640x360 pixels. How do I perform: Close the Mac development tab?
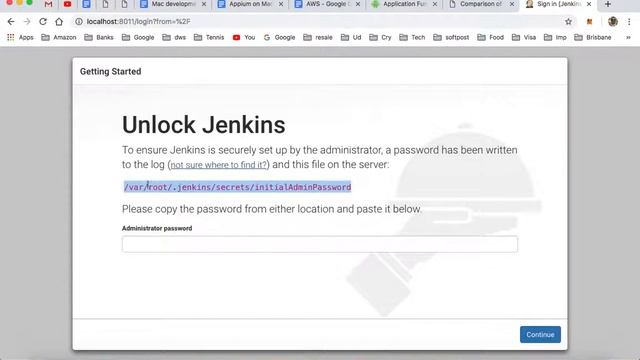[204, 4]
